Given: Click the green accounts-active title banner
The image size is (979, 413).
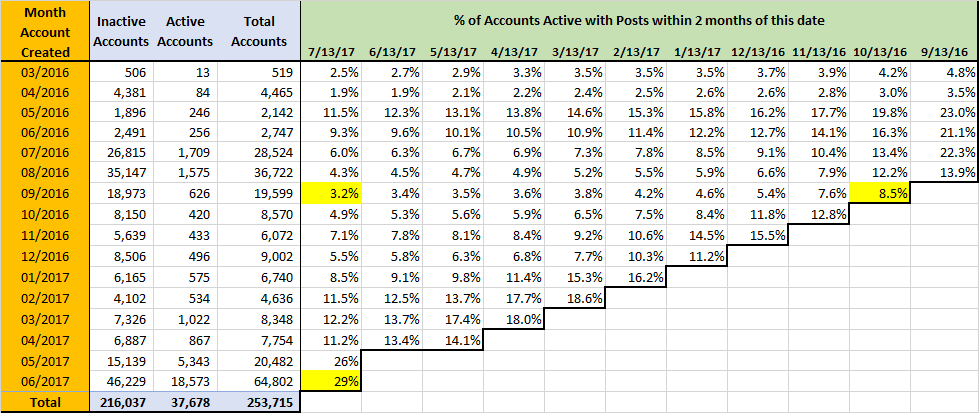Looking at the screenshot, I should pos(640,21).
